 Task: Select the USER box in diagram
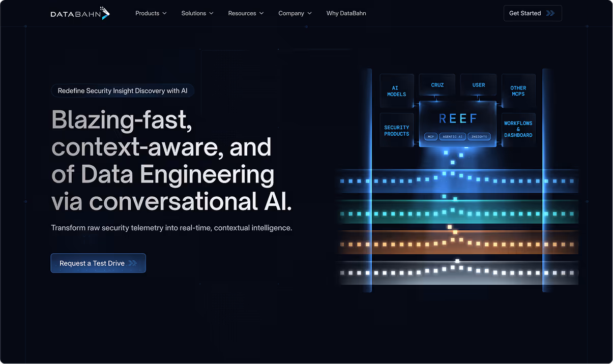pos(479,85)
